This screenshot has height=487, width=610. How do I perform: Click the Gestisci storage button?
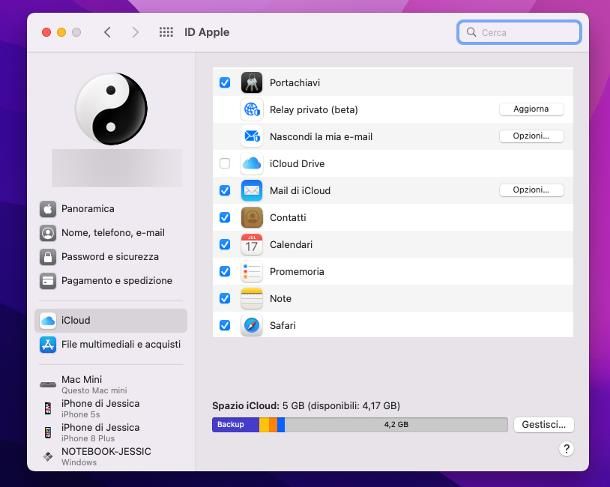click(543, 424)
